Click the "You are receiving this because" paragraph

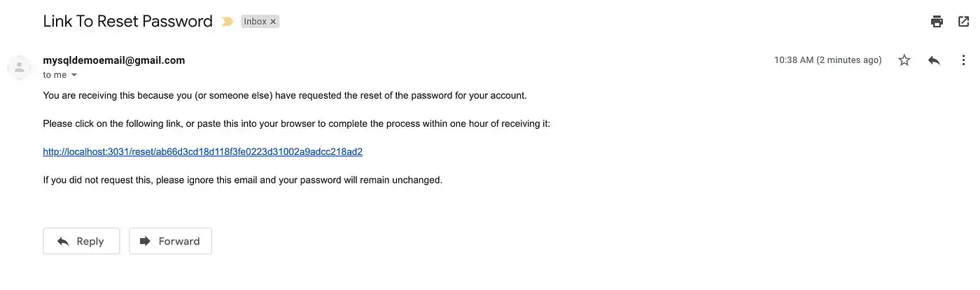click(284, 95)
